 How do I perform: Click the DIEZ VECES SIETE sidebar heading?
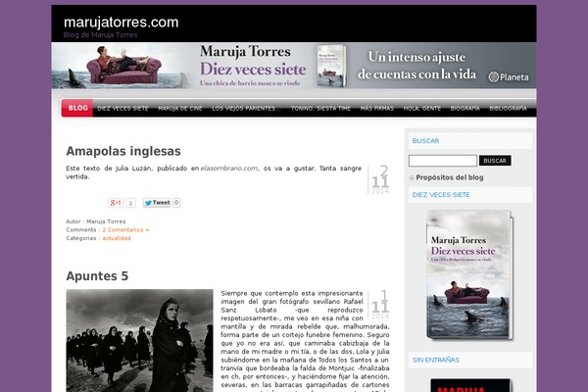pos(441,195)
